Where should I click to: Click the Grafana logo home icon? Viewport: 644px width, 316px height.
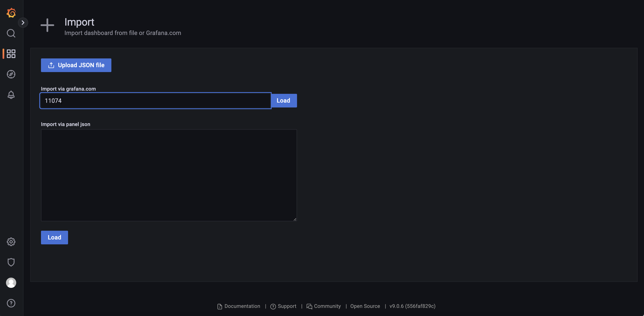coord(11,13)
